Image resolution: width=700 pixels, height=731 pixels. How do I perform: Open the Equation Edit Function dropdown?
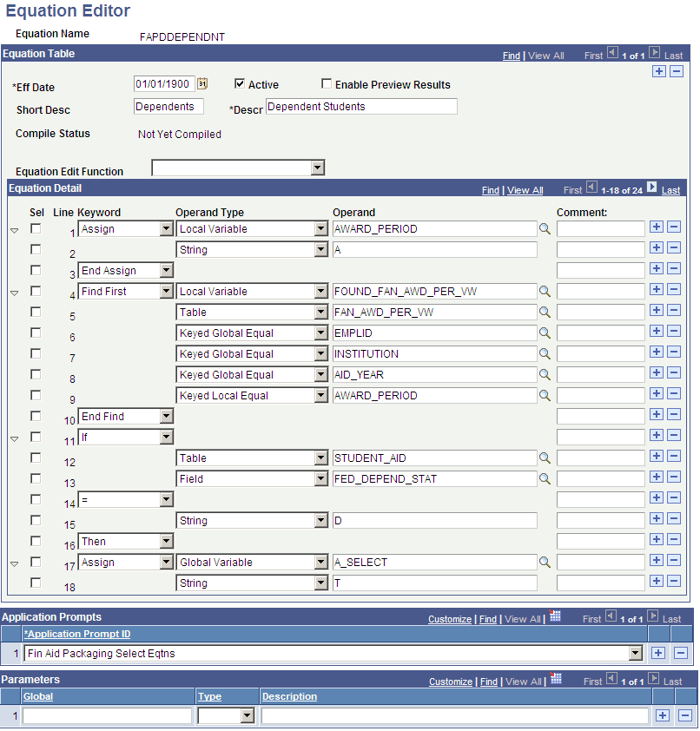coord(317,167)
